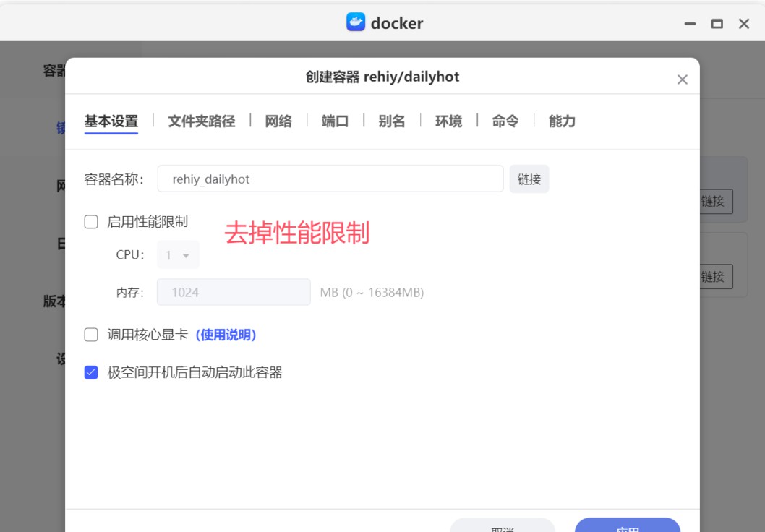Enable the 启用性能限制 checkbox
This screenshot has width=765, height=532.
(x=91, y=222)
